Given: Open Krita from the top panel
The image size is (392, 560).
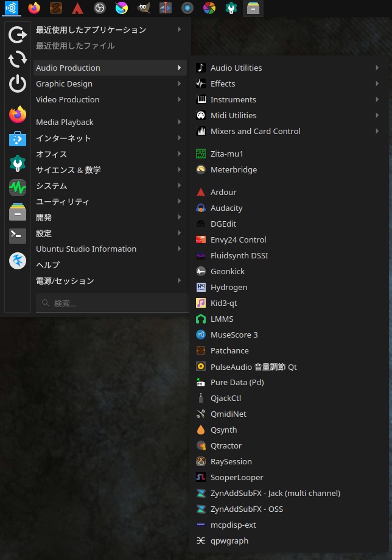Looking at the screenshot, I should [x=122, y=8].
